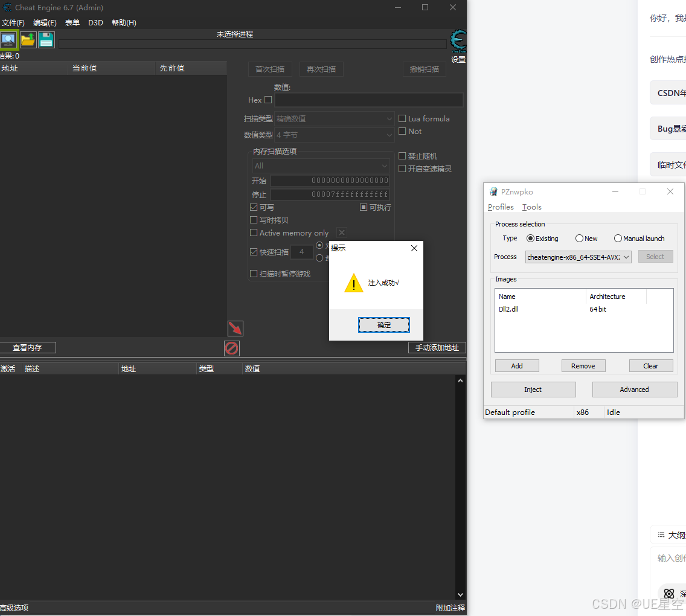The image size is (686, 616).
Task: Open 文件(F) menu
Action: point(13,23)
